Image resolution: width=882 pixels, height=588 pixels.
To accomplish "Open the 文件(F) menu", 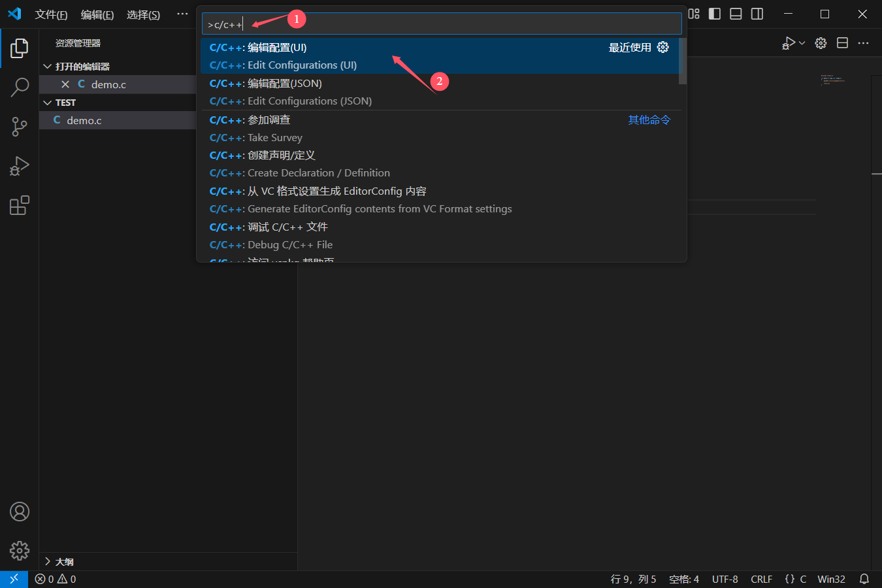I will coord(51,14).
